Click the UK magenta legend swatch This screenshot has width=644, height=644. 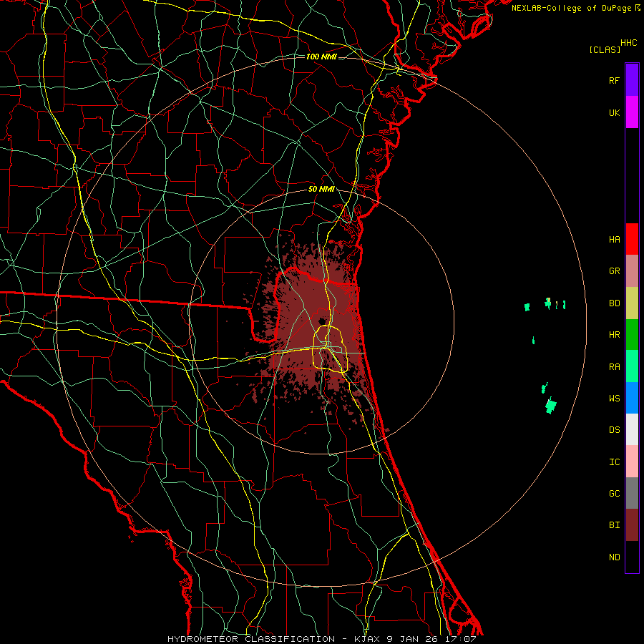coord(632,112)
